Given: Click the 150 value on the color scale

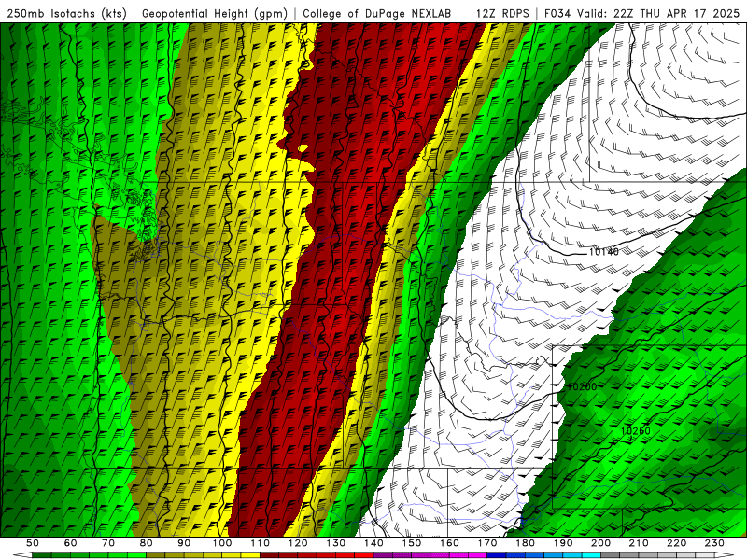Looking at the screenshot, I should point(412,543).
